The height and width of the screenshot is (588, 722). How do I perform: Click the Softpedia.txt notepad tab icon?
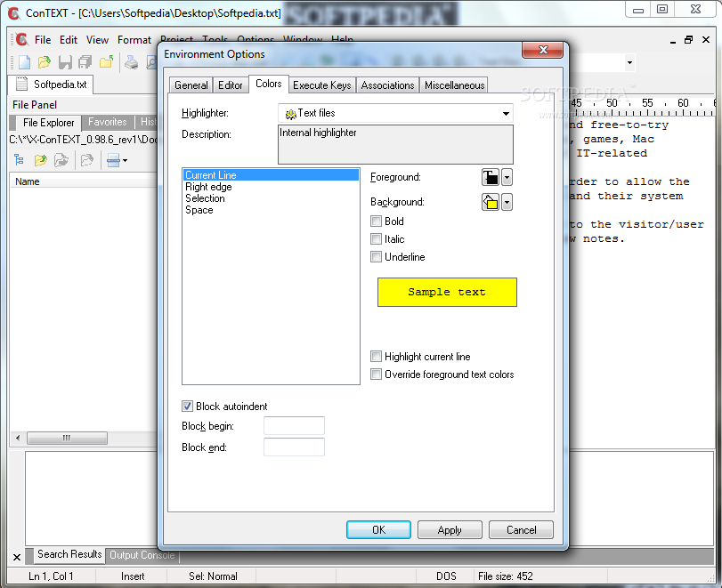21,84
